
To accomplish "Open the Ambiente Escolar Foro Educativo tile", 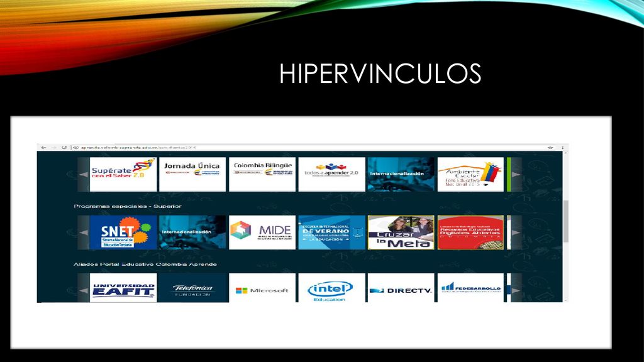I will pos(470,175).
